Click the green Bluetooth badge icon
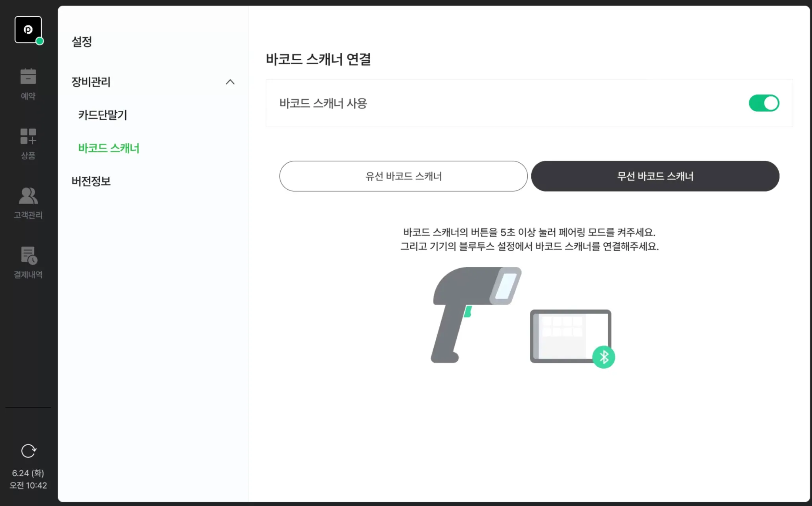The image size is (812, 506). pyautogui.click(x=603, y=357)
